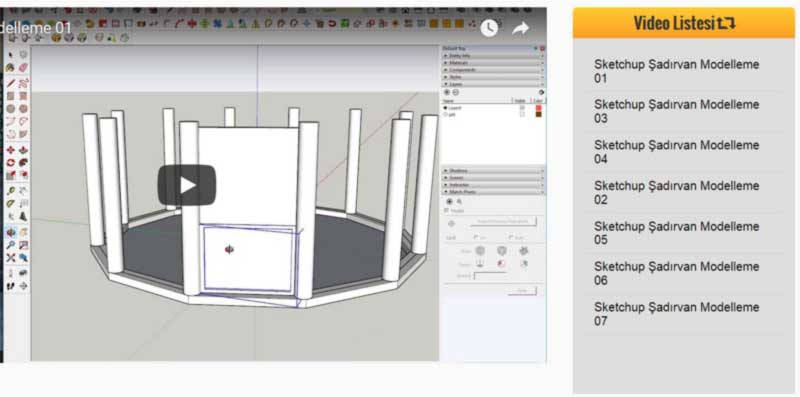Click the Share arrow icon on video
Image resolution: width=800 pixels, height=397 pixels.
(520, 29)
